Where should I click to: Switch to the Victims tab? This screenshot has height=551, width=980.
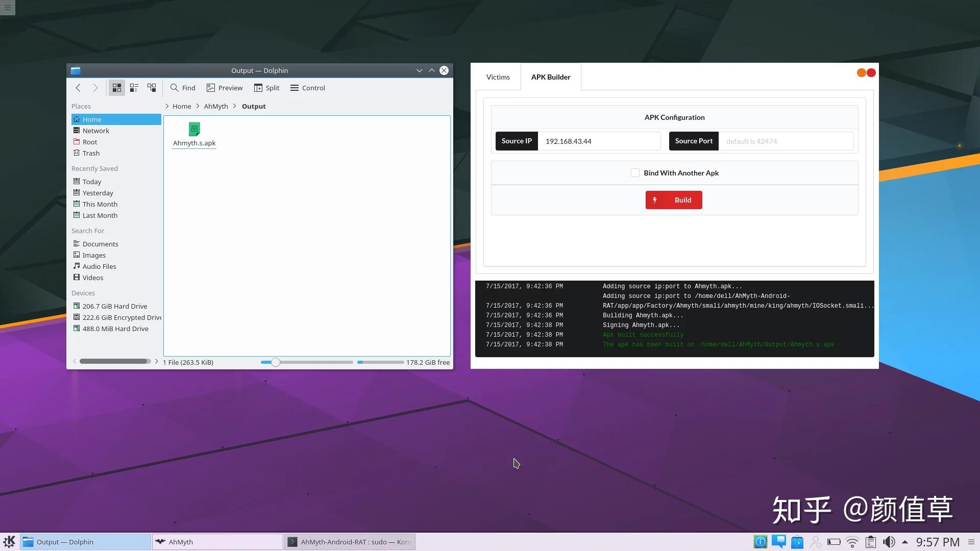tap(498, 77)
